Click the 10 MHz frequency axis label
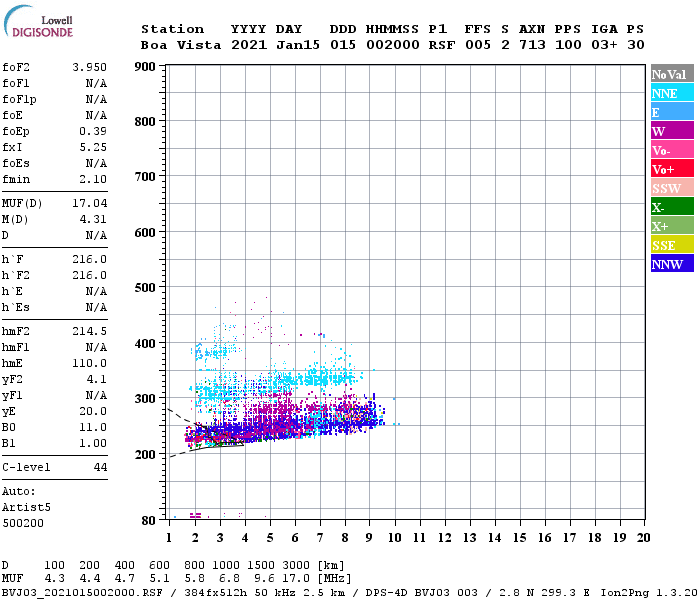Screen dimensions: 700x600 click(395, 538)
